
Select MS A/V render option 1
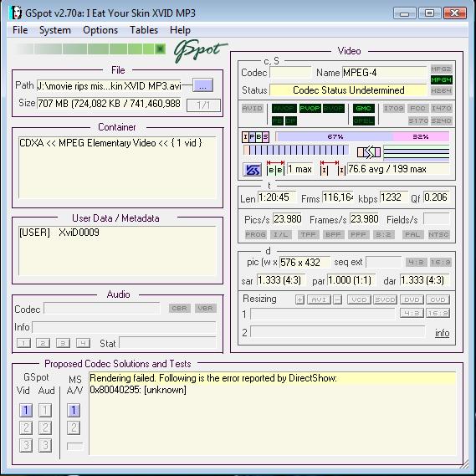click(x=74, y=411)
